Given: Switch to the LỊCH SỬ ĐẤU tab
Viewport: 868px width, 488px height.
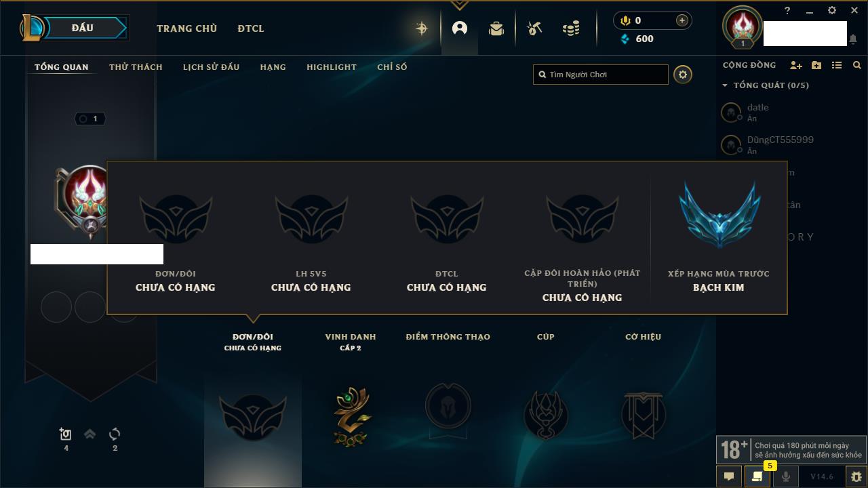Looking at the screenshot, I should click(x=211, y=67).
